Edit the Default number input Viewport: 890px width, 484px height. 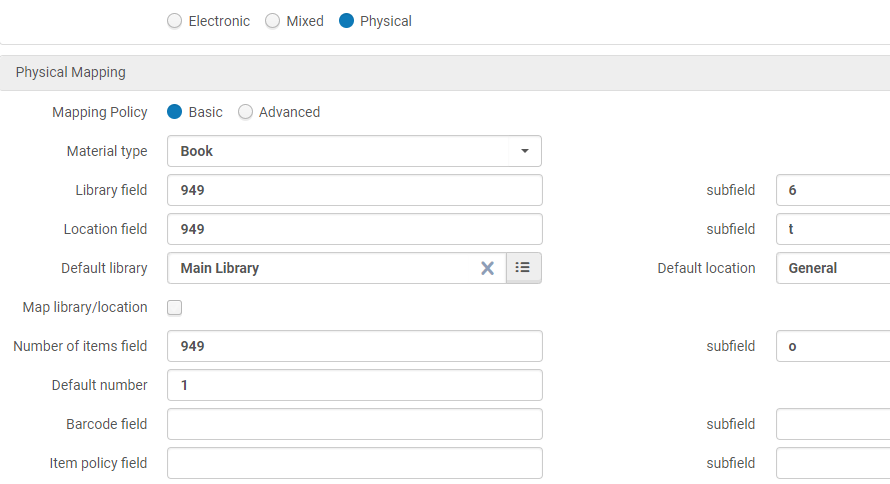click(x=354, y=385)
